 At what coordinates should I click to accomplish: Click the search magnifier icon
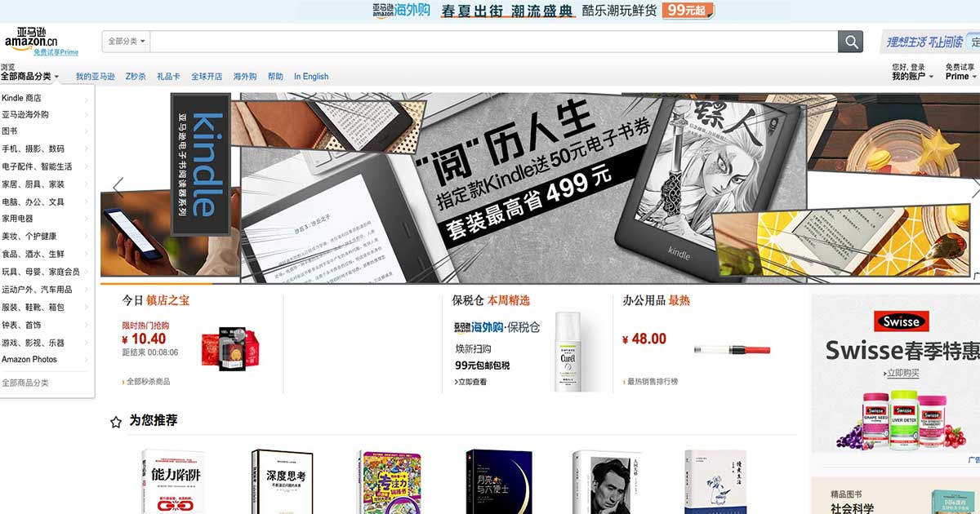(849, 41)
